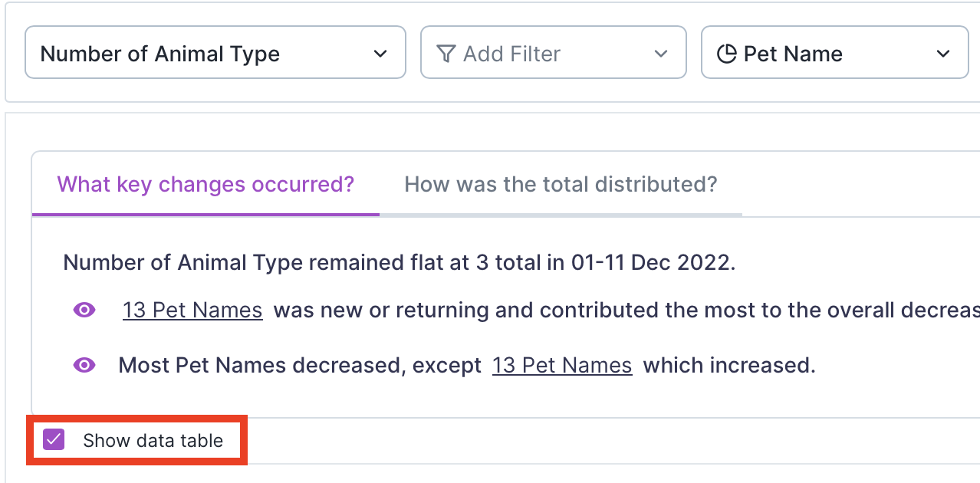980x483 pixels.
Task: Click chevron arrow in Pet Name box
Action: coord(943,54)
